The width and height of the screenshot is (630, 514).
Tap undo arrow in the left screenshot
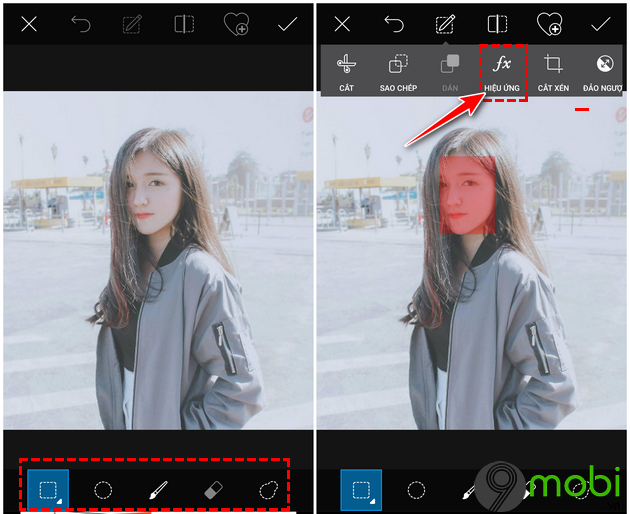(81, 24)
